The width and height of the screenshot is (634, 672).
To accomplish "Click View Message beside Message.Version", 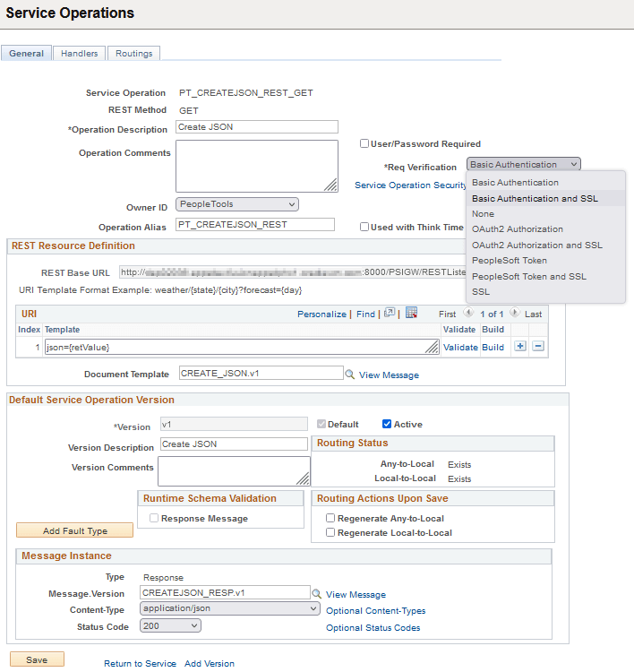I will 356,594.
